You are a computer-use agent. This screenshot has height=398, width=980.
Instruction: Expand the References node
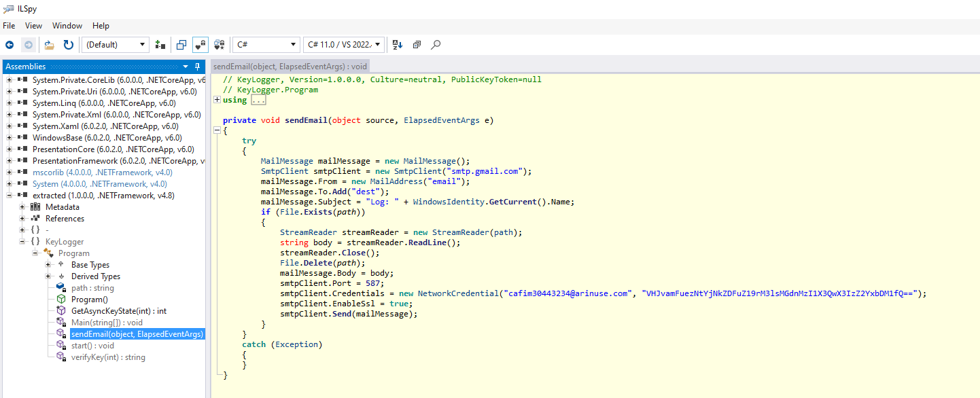pyautogui.click(x=22, y=219)
